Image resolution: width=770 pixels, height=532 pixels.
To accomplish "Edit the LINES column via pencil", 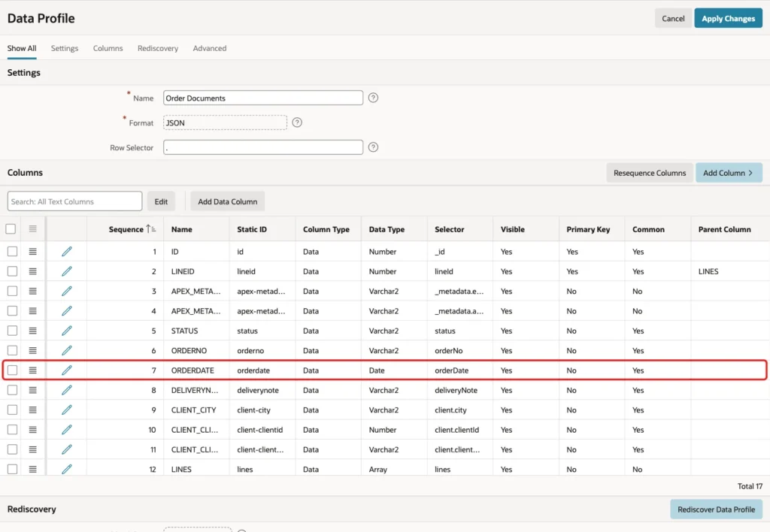I will [67, 469].
